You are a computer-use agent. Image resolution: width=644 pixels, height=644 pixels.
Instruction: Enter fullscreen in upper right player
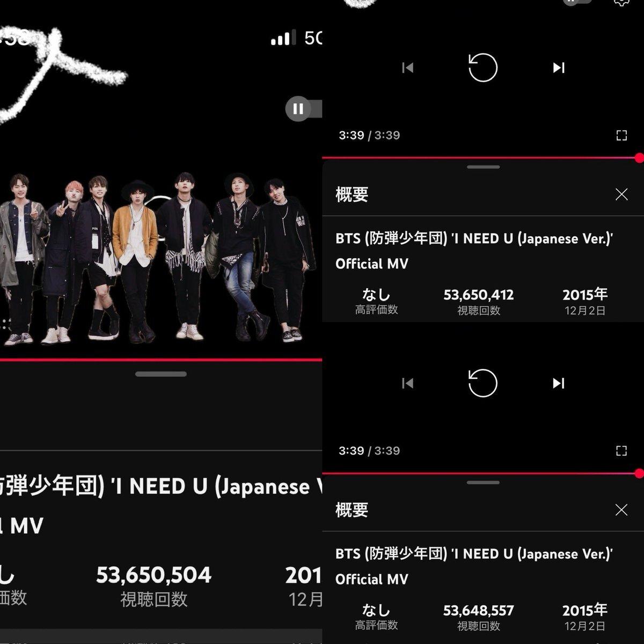621,135
